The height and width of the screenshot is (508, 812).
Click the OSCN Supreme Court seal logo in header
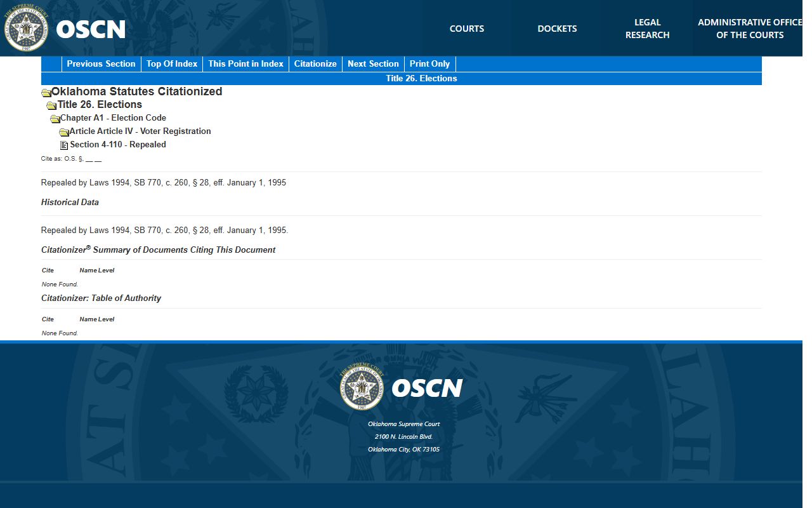pyautogui.click(x=27, y=28)
